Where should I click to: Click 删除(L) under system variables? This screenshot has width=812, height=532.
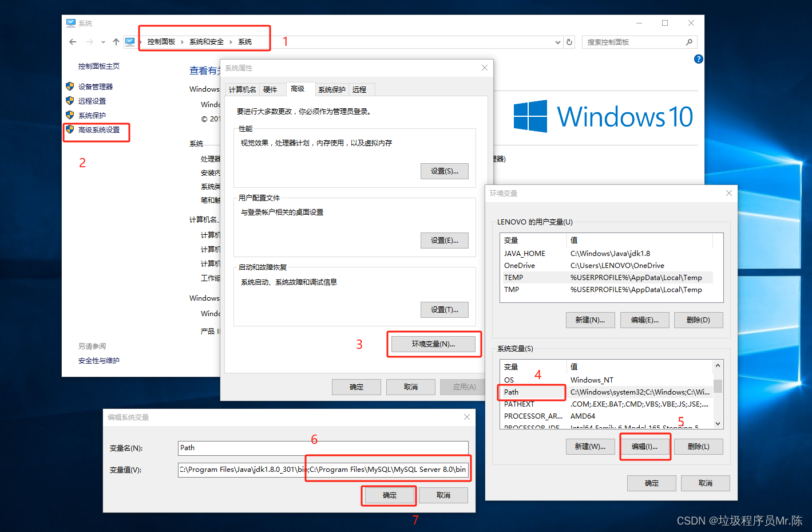[699, 447]
